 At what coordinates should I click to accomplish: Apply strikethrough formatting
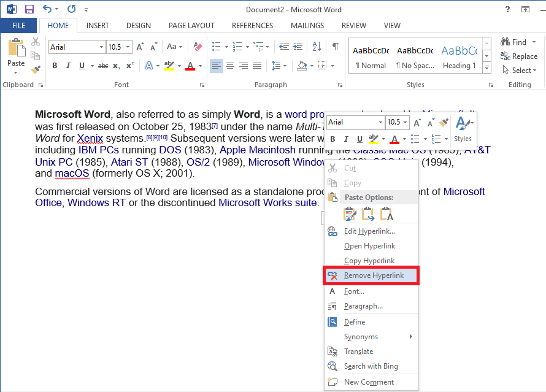[x=102, y=66]
